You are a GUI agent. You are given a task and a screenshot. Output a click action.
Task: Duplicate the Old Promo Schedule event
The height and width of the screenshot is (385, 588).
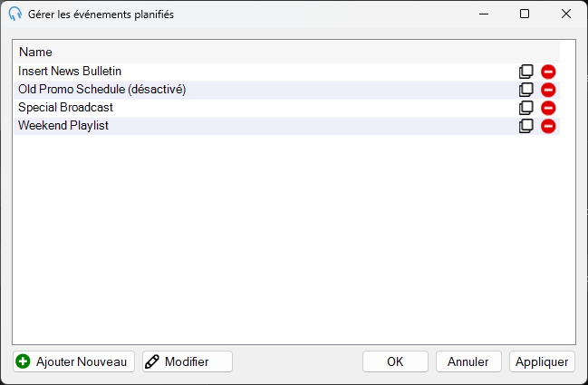pos(526,90)
